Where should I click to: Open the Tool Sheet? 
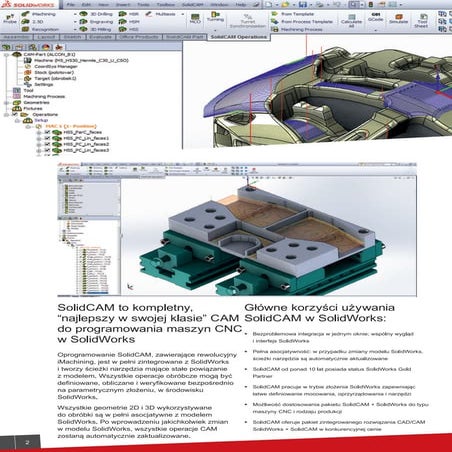[421, 20]
